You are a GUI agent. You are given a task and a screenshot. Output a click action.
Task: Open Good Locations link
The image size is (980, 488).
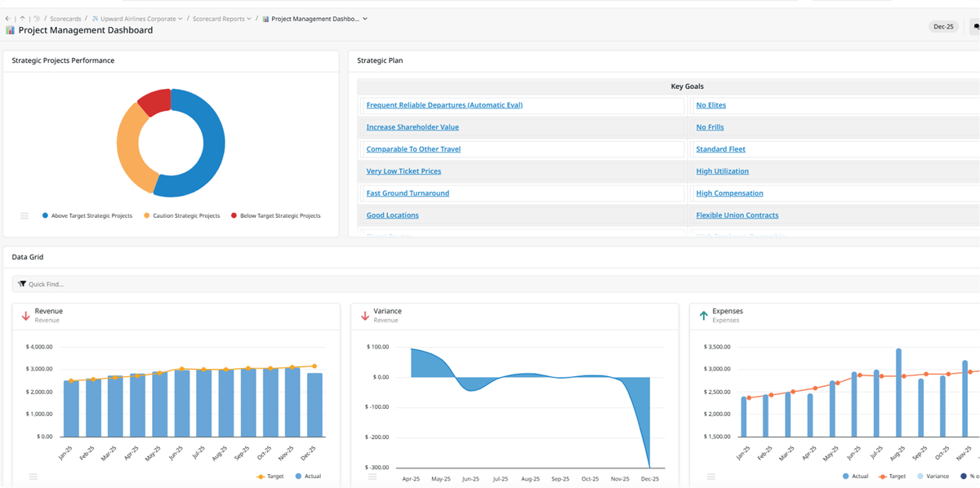(x=392, y=215)
